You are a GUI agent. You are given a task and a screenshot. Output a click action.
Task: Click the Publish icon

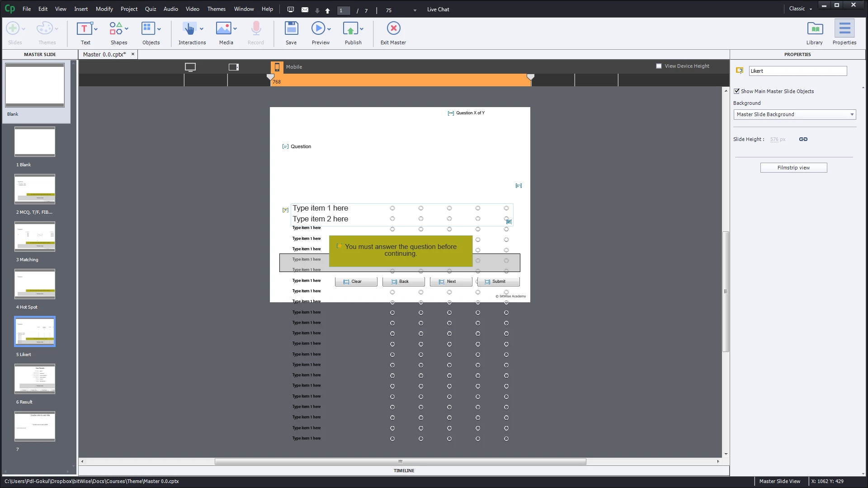350,29
